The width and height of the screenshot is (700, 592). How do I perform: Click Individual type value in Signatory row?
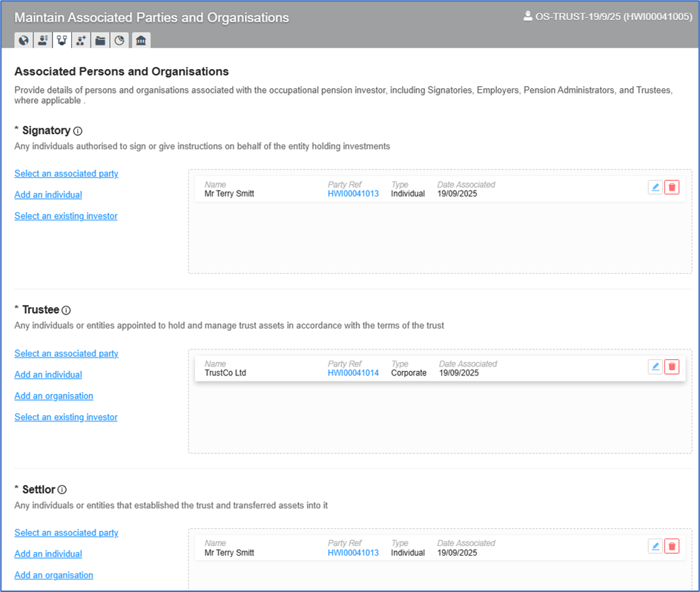point(408,194)
